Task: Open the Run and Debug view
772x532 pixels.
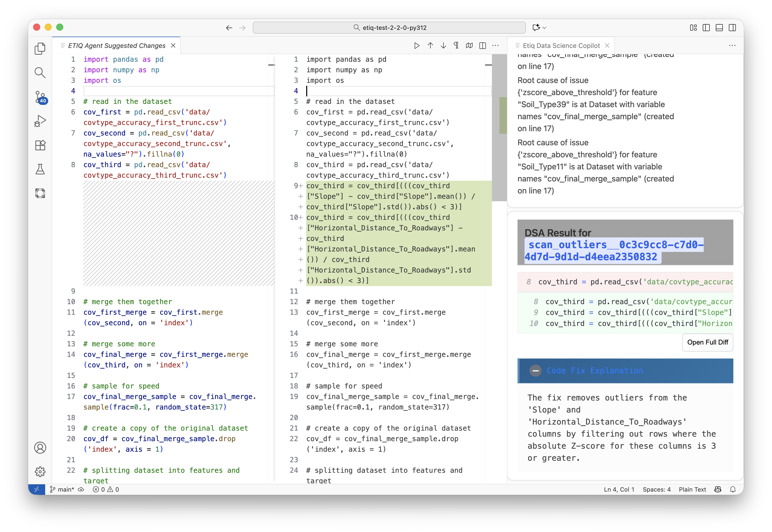Action: [x=40, y=121]
